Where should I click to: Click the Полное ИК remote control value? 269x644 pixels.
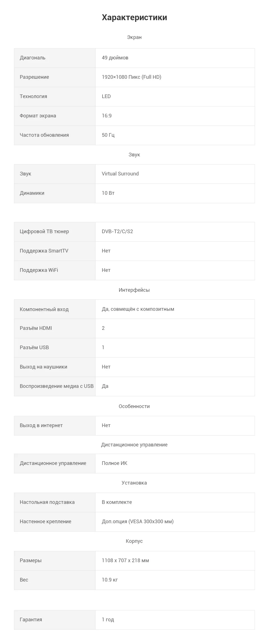tap(114, 463)
